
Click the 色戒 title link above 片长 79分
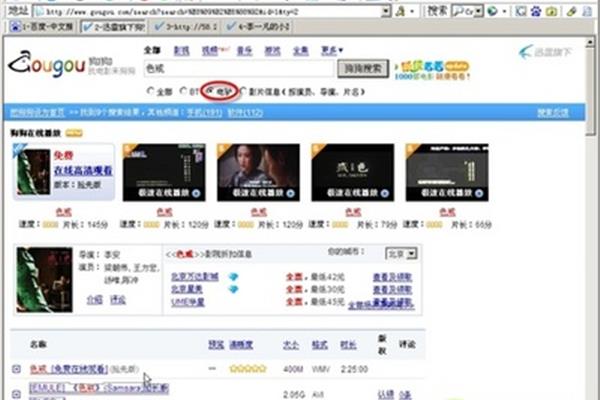pyautogui.click(x=353, y=212)
